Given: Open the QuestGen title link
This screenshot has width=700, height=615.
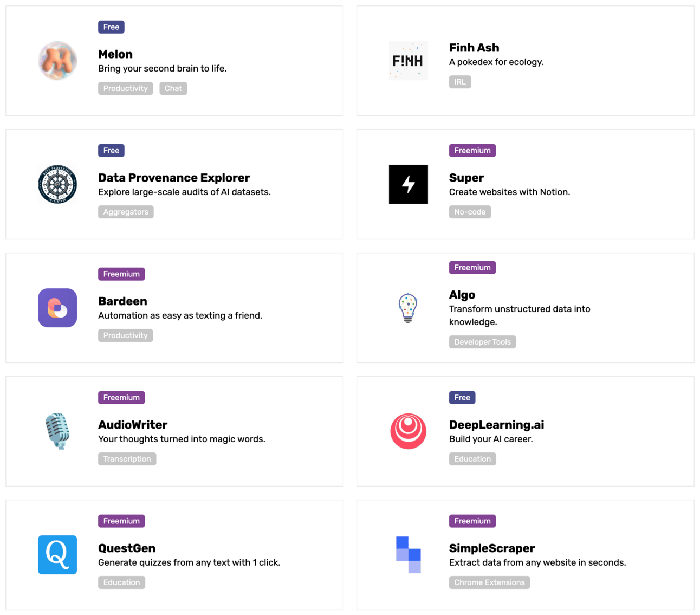Looking at the screenshot, I should coord(127,548).
